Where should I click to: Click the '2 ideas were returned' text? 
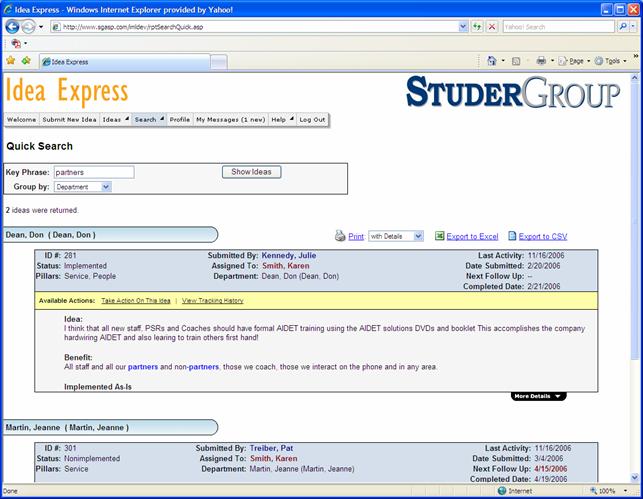(42, 210)
